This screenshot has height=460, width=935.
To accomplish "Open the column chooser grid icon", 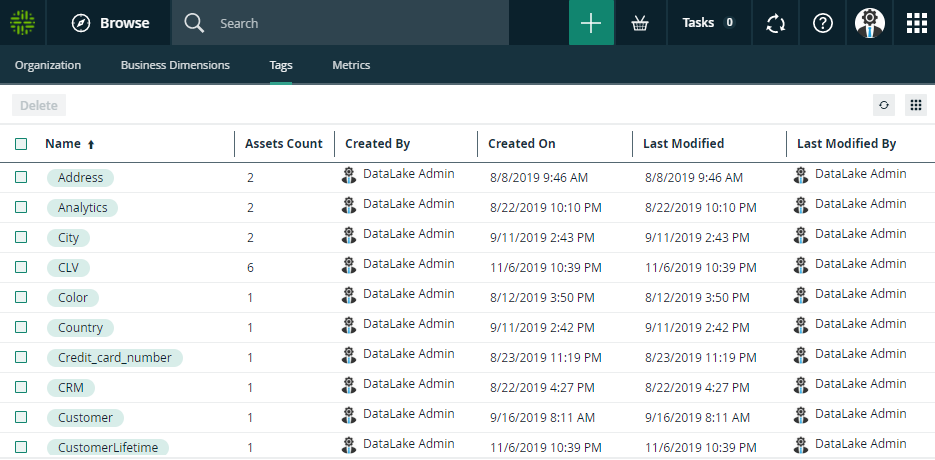I will (x=915, y=105).
